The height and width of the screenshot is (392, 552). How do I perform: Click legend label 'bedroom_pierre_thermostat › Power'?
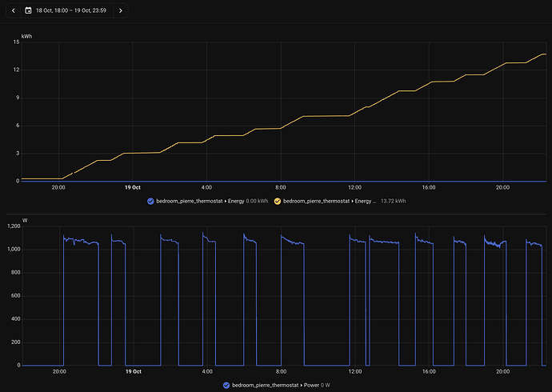[275, 386]
